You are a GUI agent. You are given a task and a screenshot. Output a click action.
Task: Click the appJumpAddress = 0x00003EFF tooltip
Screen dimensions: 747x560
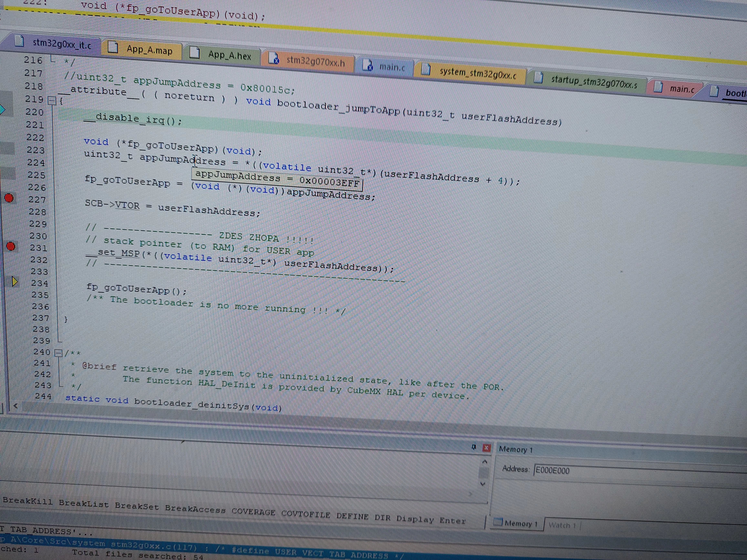click(277, 179)
